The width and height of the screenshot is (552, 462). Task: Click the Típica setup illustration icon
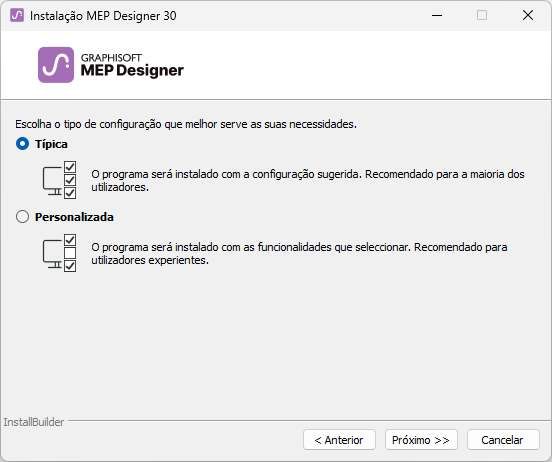click(x=59, y=180)
